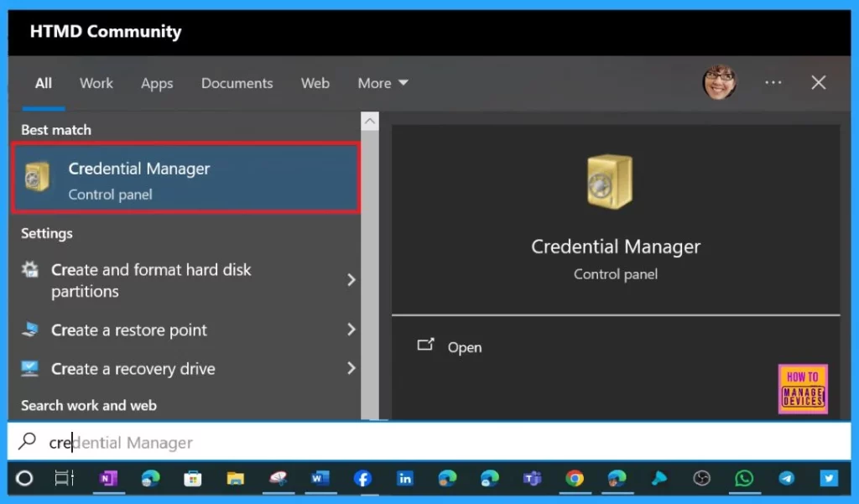859x504 pixels.
Task: Expand Create a restore point arrow
Action: click(x=351, y=330)
